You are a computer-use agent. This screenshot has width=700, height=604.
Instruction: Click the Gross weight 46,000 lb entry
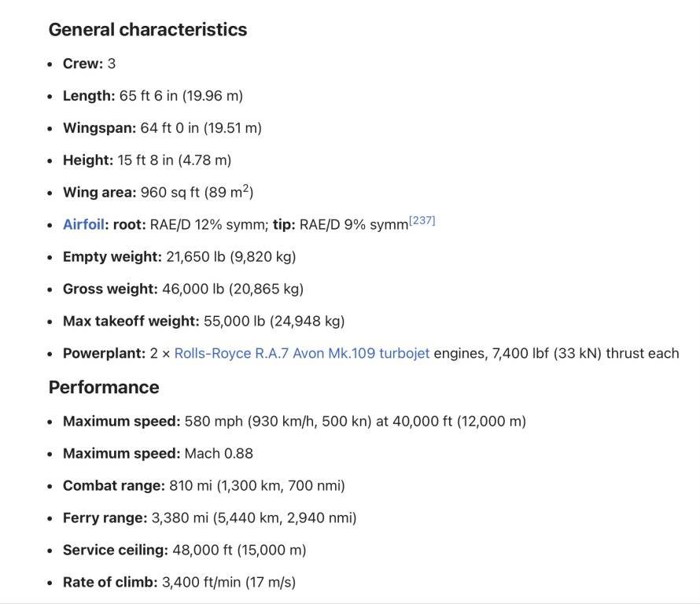click(x=182, y=289)
